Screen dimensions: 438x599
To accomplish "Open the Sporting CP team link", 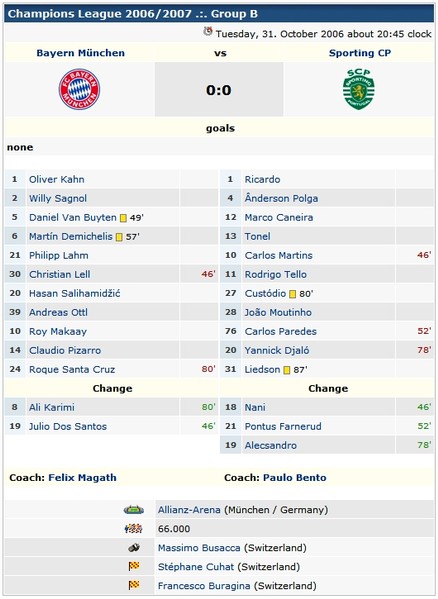I will click(x=360, y=53).
